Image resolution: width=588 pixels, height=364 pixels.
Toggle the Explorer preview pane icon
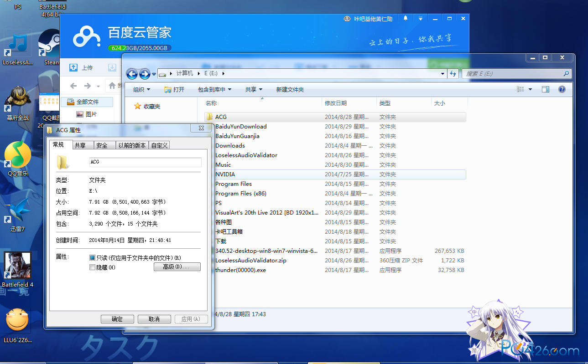[x=546, y=89]
